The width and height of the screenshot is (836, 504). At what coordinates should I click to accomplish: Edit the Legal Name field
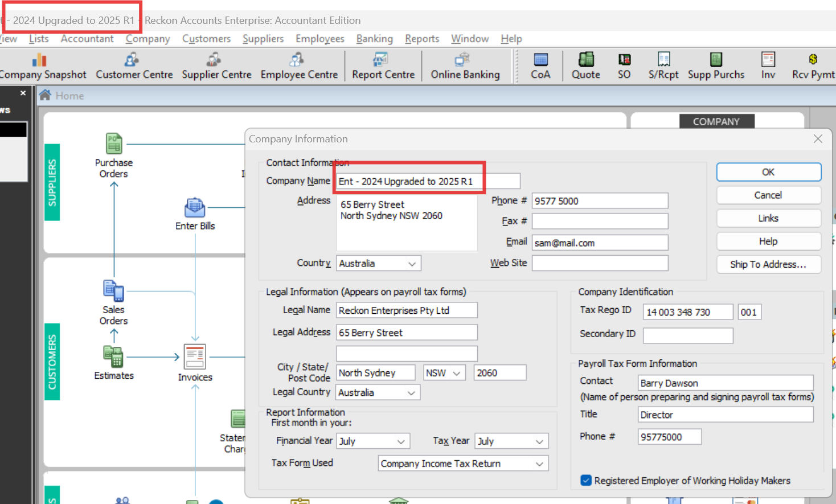click(x=407, y=310)
